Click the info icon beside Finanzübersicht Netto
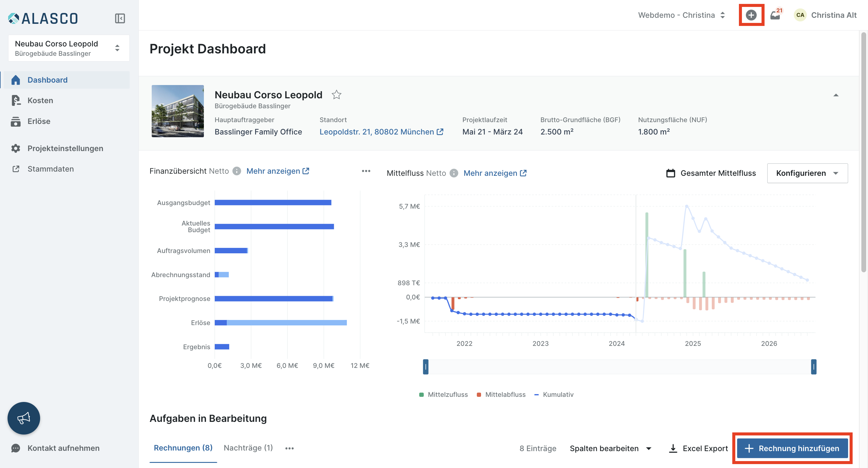The height and width of the screenshot is (468, 868). 237,171
